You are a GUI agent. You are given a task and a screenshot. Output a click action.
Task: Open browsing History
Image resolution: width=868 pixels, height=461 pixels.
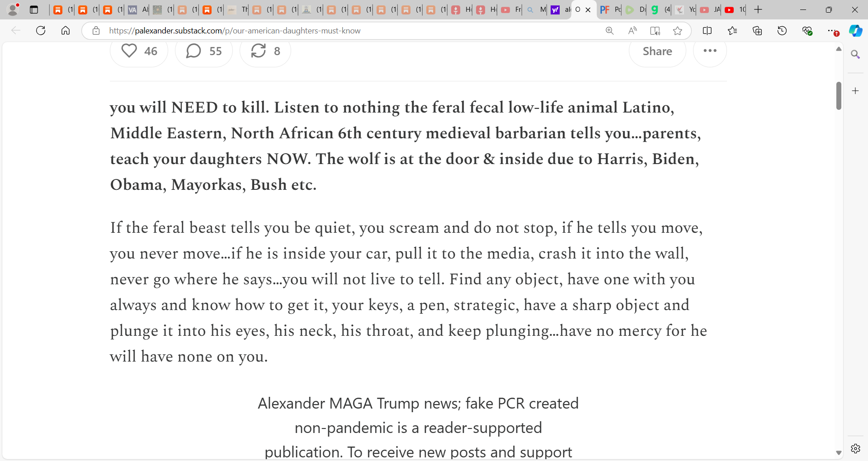click(782, 31)
